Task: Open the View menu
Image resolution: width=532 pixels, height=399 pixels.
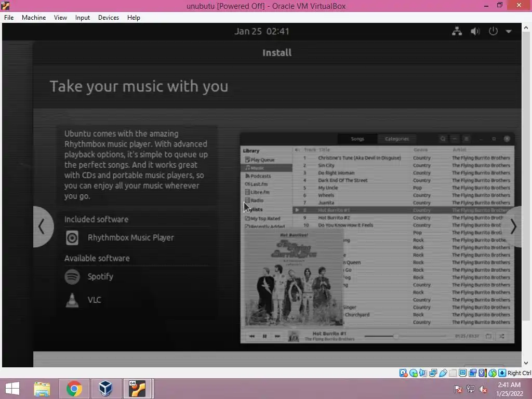Action: [x=60, y=18]
